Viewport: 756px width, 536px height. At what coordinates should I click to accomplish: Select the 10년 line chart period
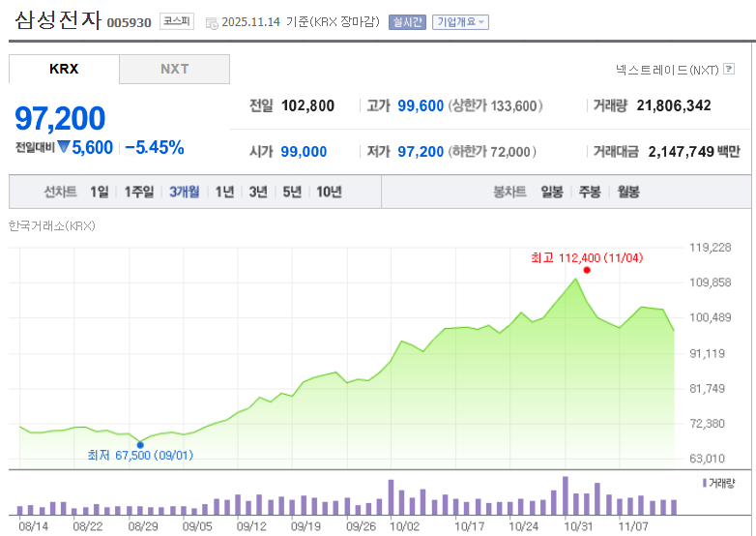[330, 192]
